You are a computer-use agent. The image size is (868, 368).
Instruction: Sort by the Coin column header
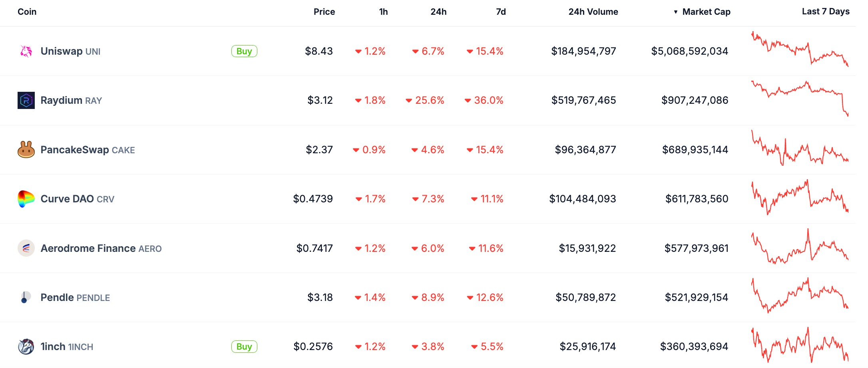click(x=27, y=12)
